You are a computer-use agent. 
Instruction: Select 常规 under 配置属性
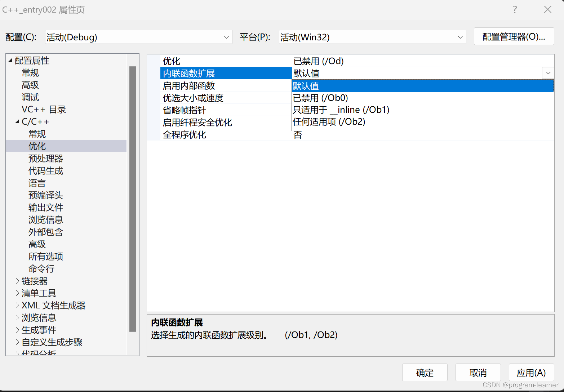click(x=30, y=73)
